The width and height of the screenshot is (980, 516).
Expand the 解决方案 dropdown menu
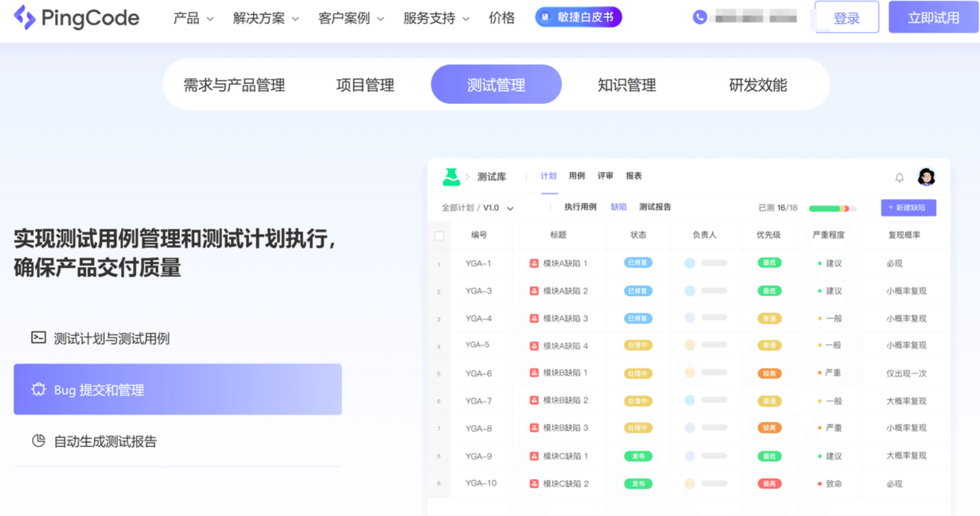pos(266,19)
